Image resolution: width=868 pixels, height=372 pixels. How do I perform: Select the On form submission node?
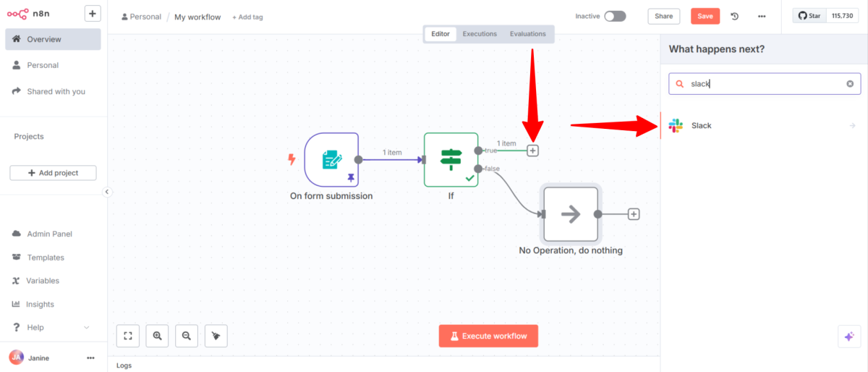click(x=331, y=159)
